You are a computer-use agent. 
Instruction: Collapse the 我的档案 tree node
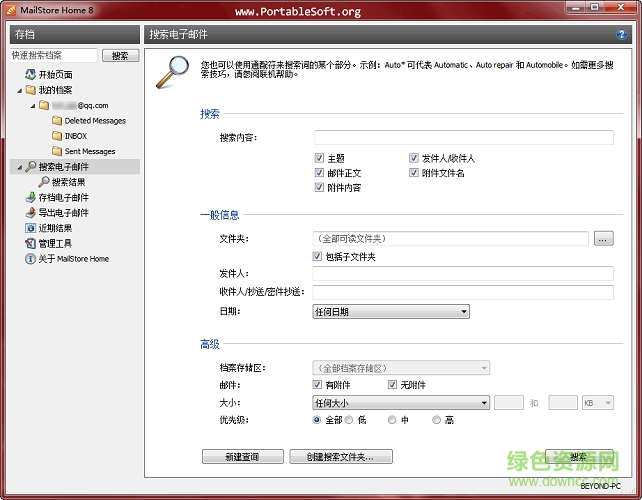19,90
